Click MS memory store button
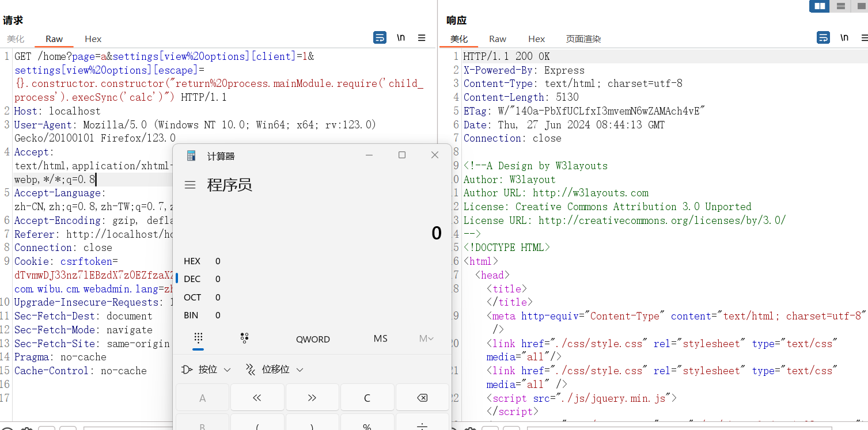This screenshot has width=868, height=430. click(380, 338)
